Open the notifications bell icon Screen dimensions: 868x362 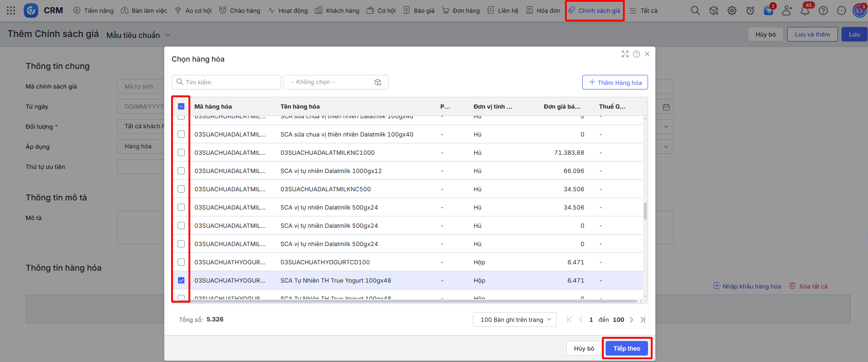coord(805,10)
